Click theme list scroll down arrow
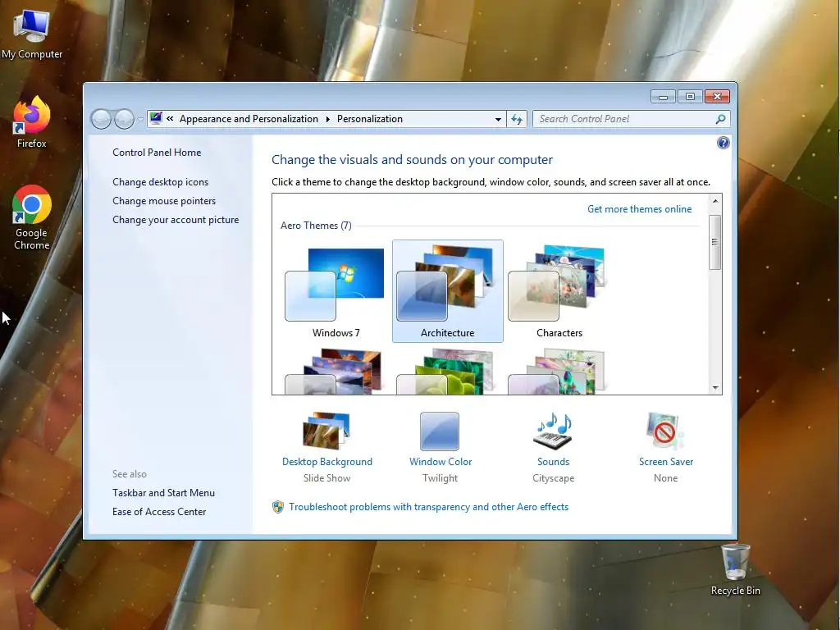The width and height of the screenshot is (840, 630). 715,388
